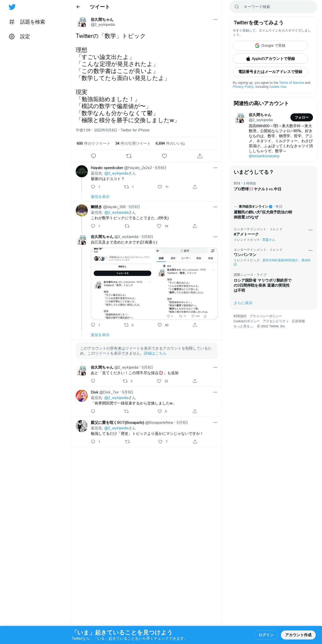Click the reply icon under main tweet
The width and height of the screenshot is (322, 644).
(93, 156)
